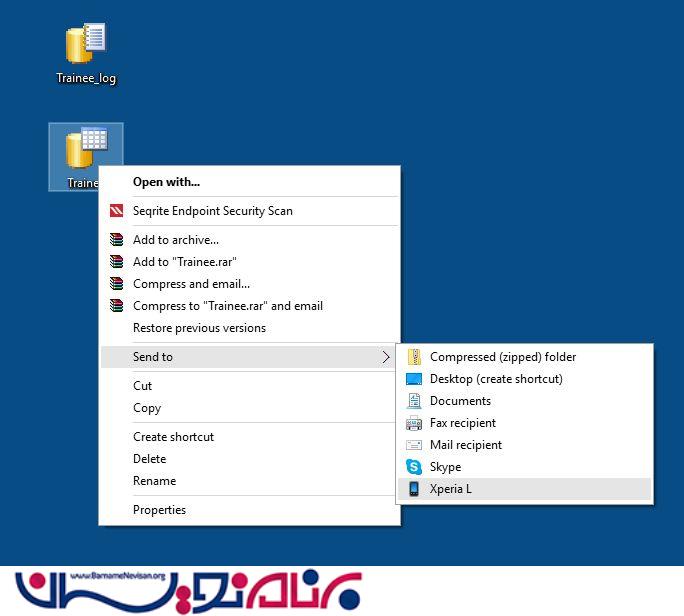The image size is (684, 616).
Task: Select Cut from the context menu
Action: [x=143, y=386]
